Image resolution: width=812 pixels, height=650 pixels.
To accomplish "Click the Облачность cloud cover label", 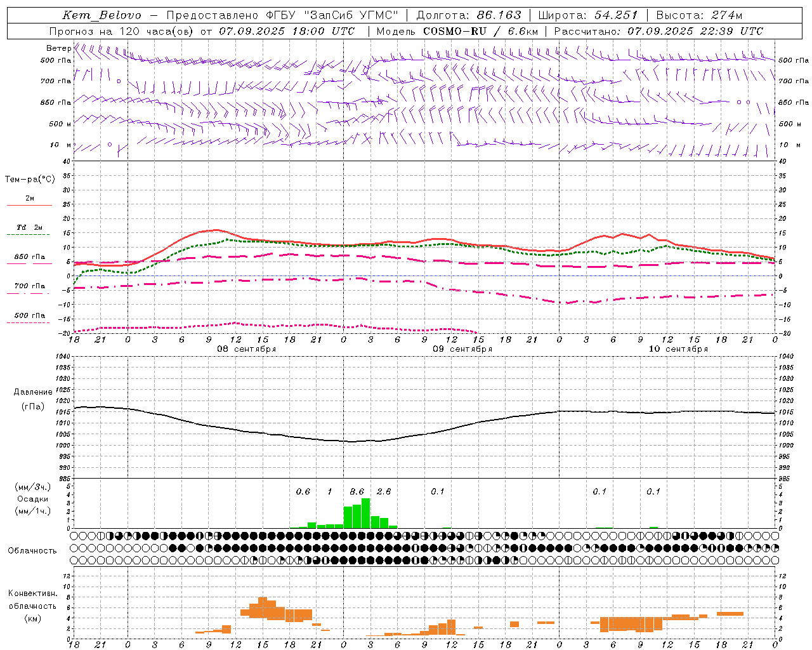I will [x=32, y=551].
